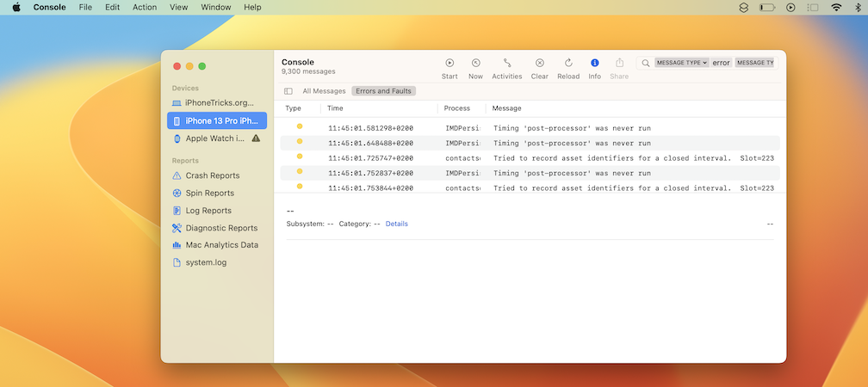Click the Apple Watch warning triangle icon

coord(256,138)
